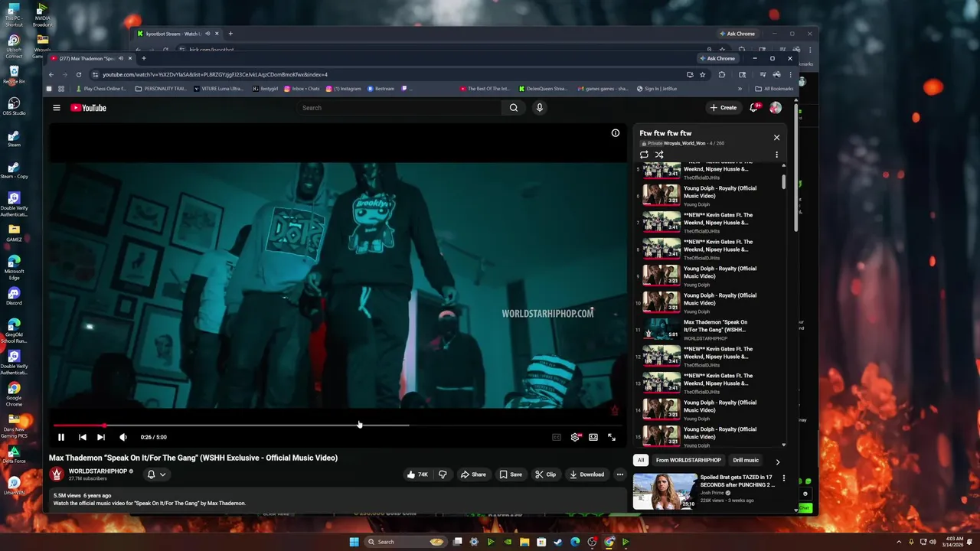Viewport: 980px width, 551px height.
Task: Expand subscription notification bell dropdown
Action: 156,474
